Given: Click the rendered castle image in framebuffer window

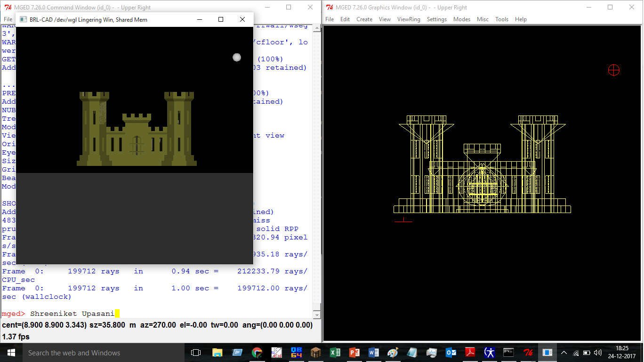Looking at the screenshot, I should pos(137,129).
